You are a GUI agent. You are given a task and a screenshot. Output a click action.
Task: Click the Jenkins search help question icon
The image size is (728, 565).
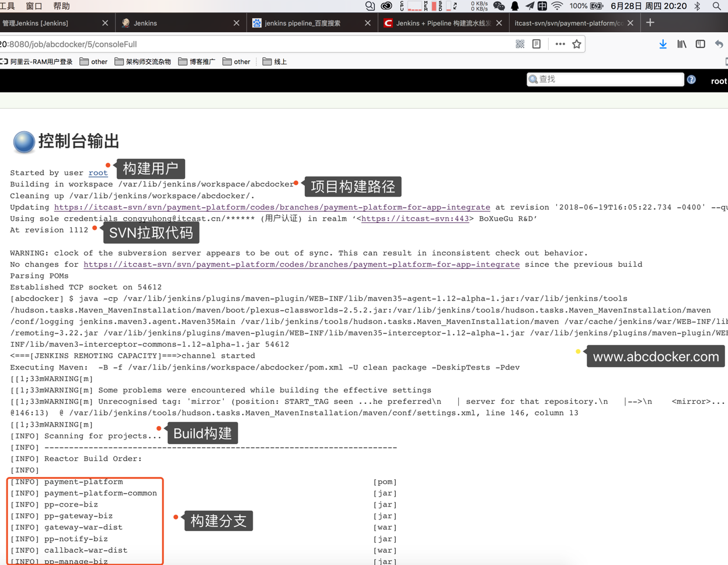(x=691, y=79)
